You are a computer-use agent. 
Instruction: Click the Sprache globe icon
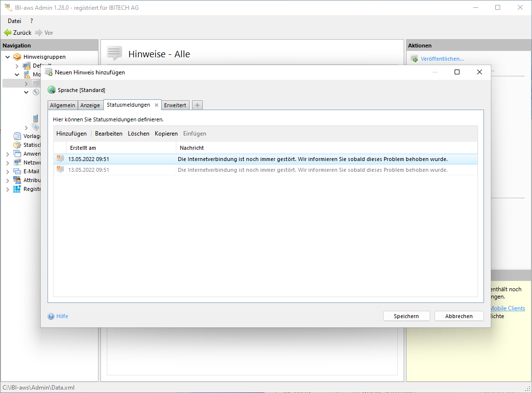pos(51,90)
